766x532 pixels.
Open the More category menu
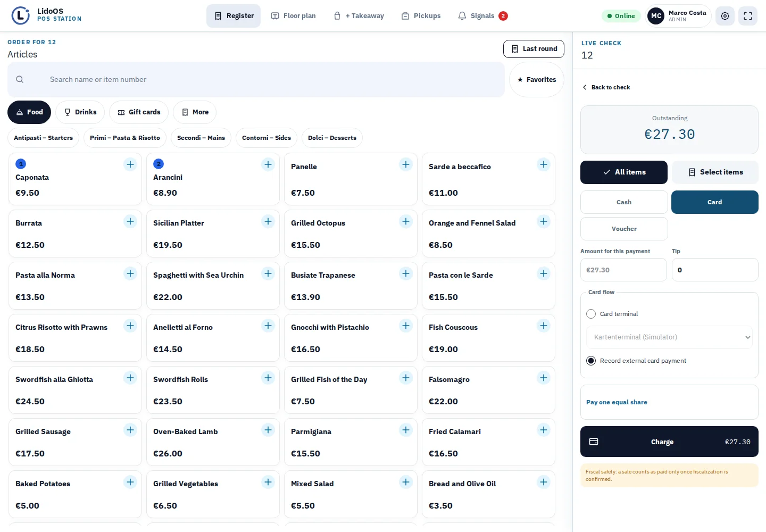point(195,112)
